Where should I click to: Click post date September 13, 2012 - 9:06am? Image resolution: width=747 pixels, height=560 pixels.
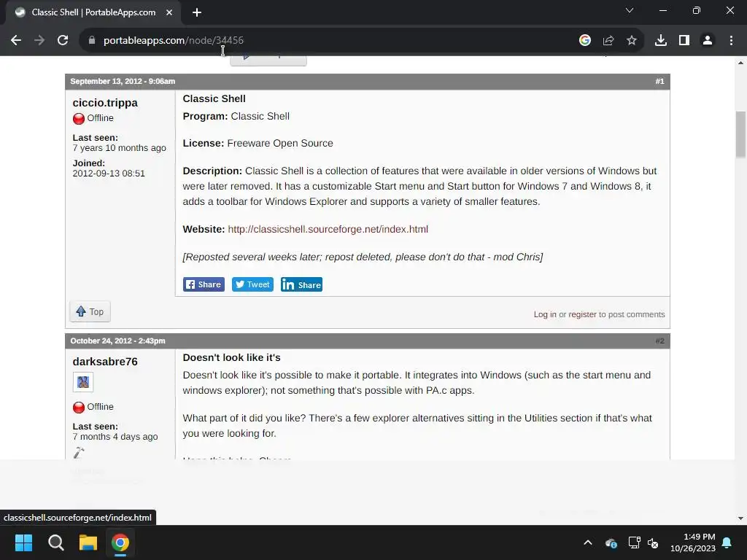click(123, 82)
